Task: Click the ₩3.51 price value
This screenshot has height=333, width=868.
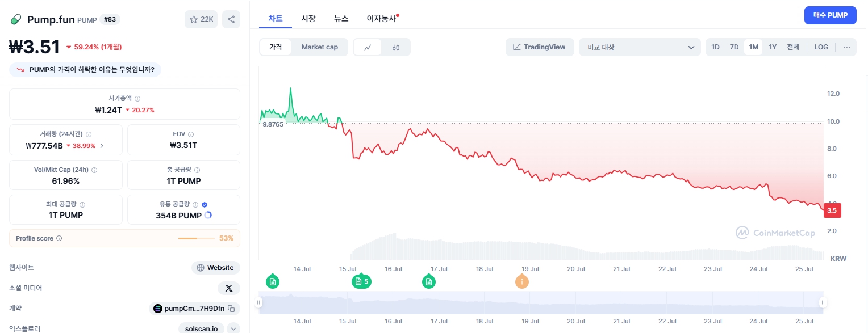Action: tap(35, 47)
